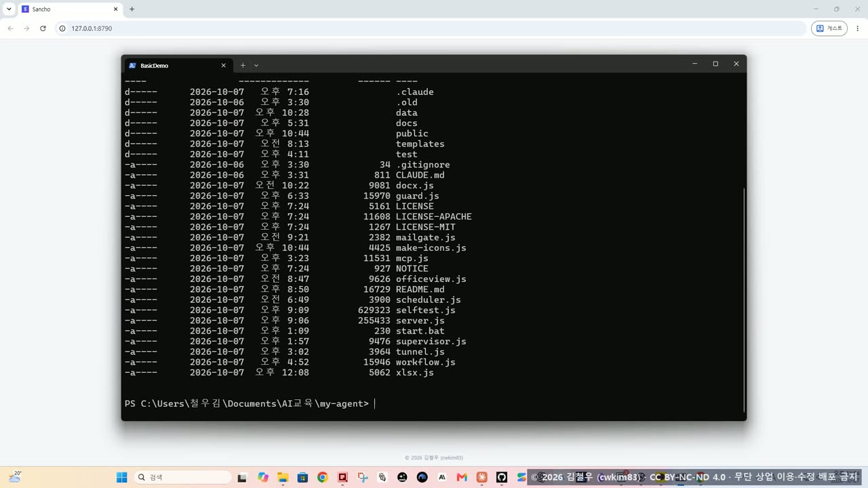Click the templates directory name
Image resolution: width=868 pixels, height=488 pixels.
[420, 144]
